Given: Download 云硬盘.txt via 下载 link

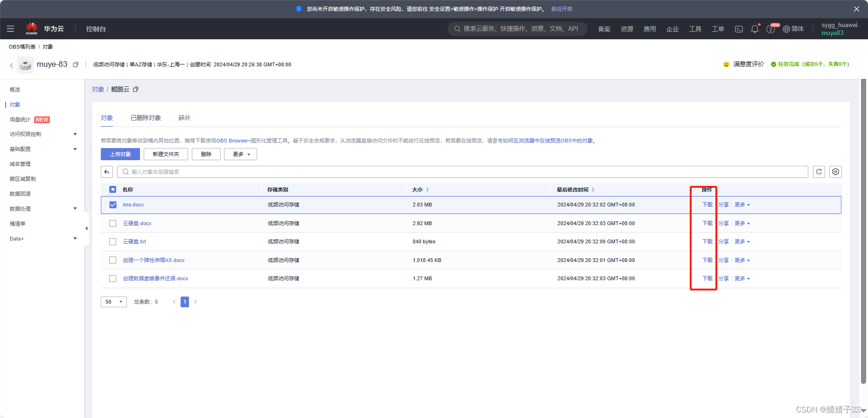Looking at the screenshot, I should 707,241.
